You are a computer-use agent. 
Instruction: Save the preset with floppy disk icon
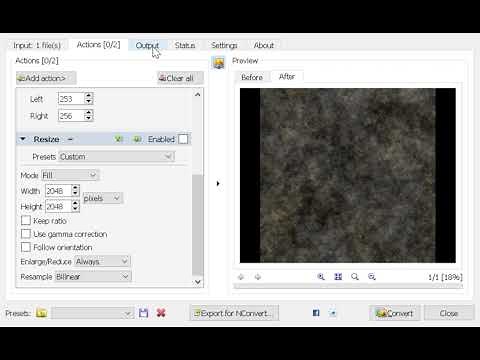[x=143, y=313]
